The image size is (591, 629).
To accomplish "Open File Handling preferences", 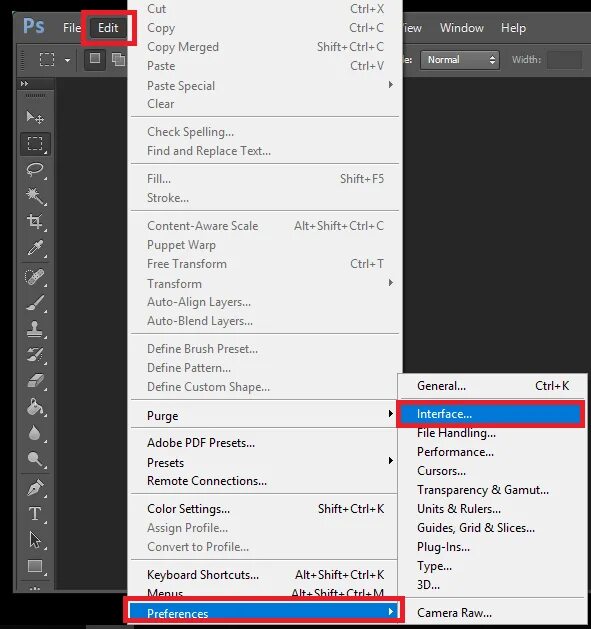I will [492, 432].
